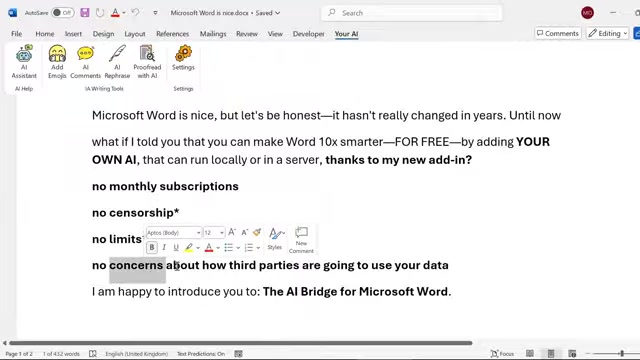This screenshot has height=360, width=640.
Task: Apply bullets from the mini toolbar
Action: click(x=229, y=247)
